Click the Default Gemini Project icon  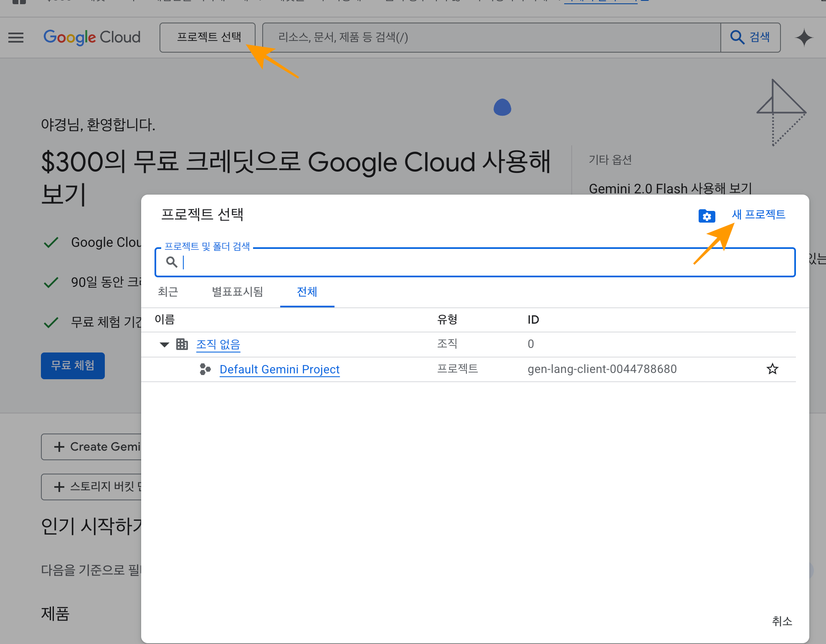click(x=205, y=369)
